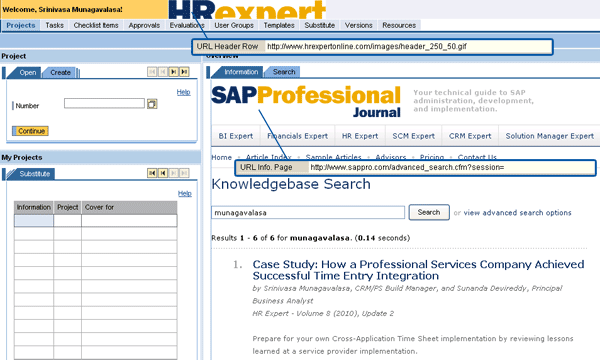Go to previous page in My Projects panel
The width and height of the screenshot is (600, 360).
[163, 173]
